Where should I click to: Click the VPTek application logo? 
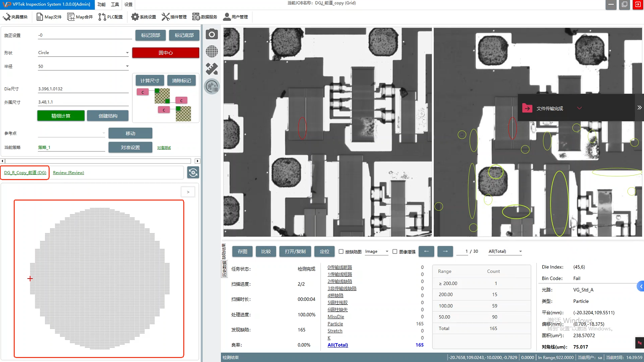tap(6, 4)
